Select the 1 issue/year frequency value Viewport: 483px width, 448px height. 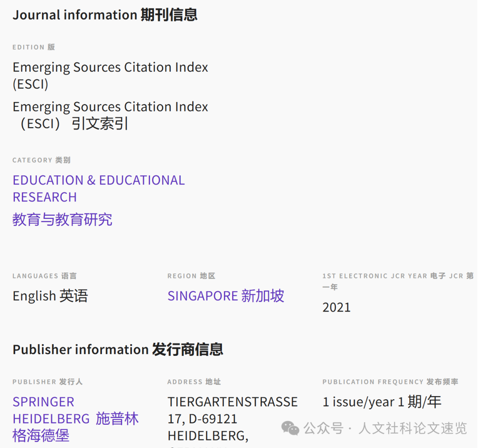382,402
